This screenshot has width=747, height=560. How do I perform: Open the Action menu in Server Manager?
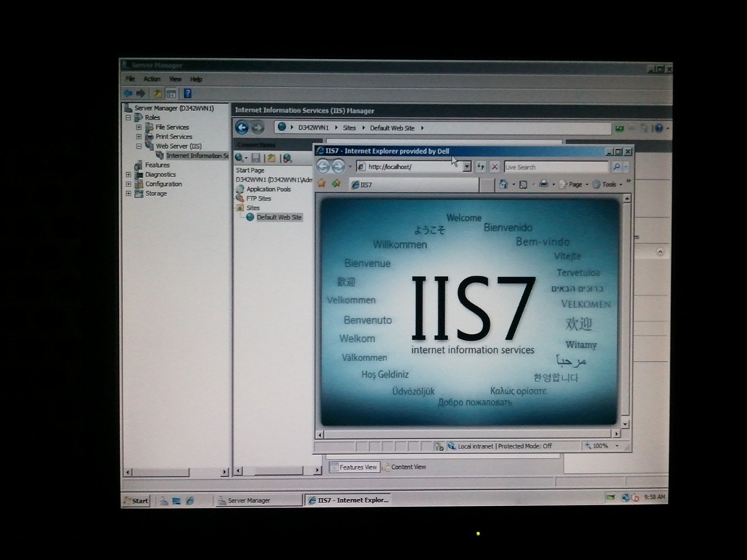pos(152,79)
